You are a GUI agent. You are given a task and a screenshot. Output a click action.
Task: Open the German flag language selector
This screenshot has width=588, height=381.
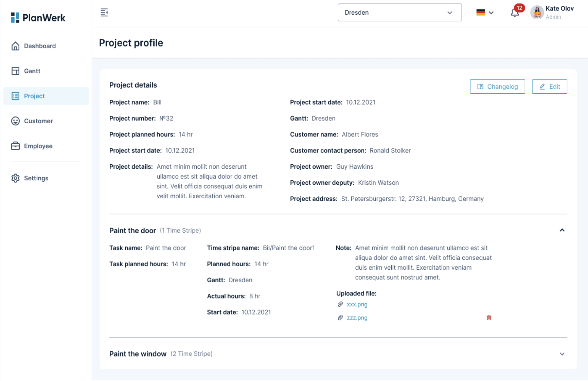485,13
